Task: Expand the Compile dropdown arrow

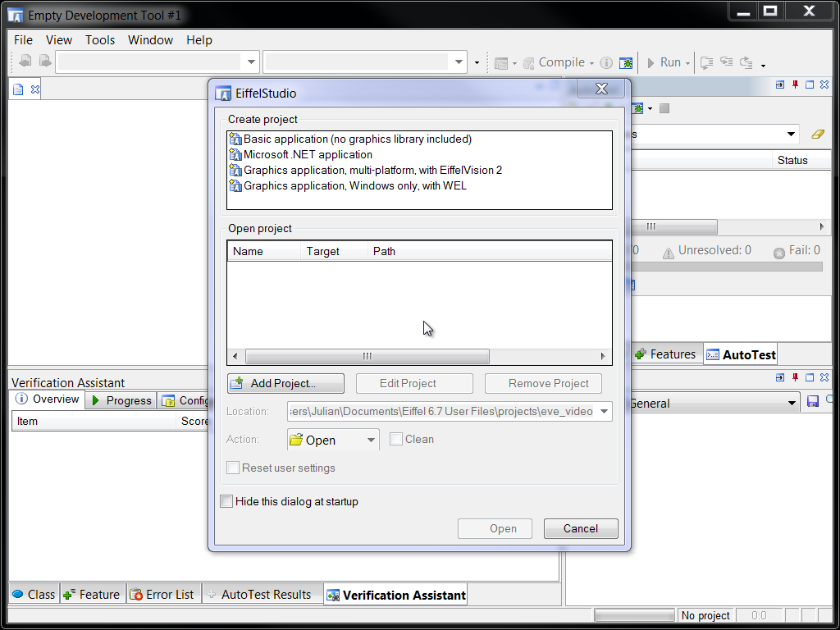Action: 591,64
